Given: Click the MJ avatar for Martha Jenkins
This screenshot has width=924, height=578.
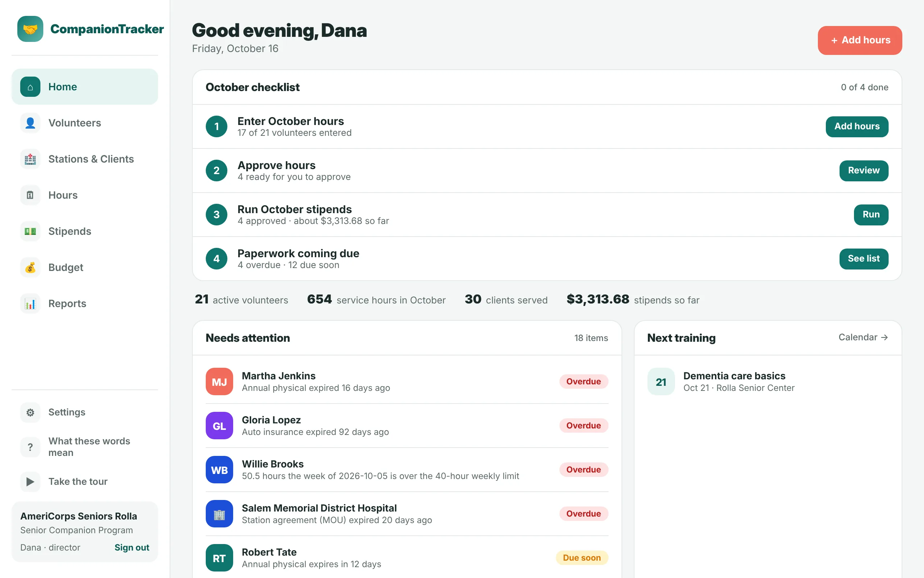Looking at the screenshot, I should tap(219, 381).
